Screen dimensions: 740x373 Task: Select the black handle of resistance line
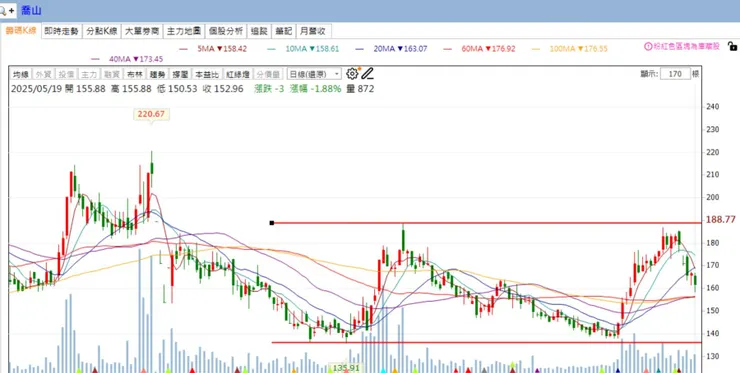271,223
